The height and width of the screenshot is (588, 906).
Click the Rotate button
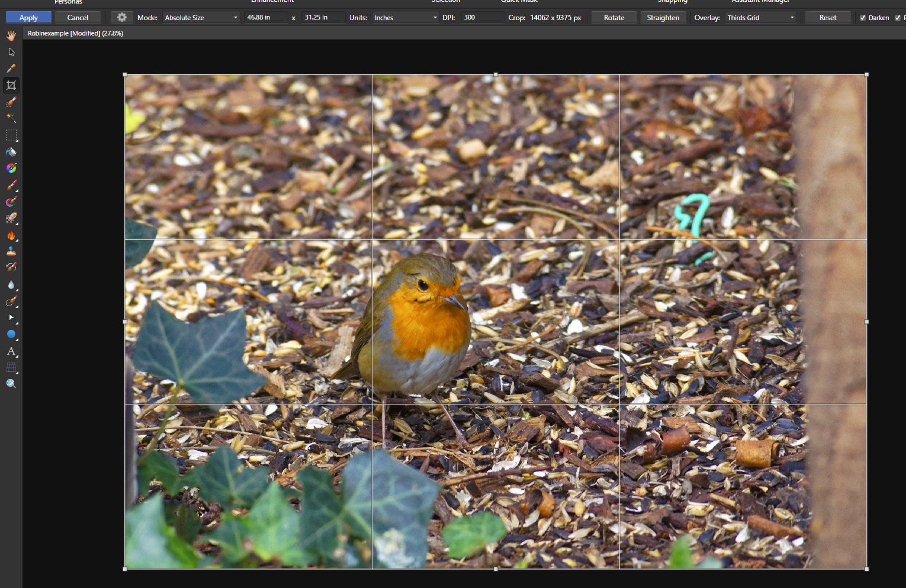tap(614, 18)
